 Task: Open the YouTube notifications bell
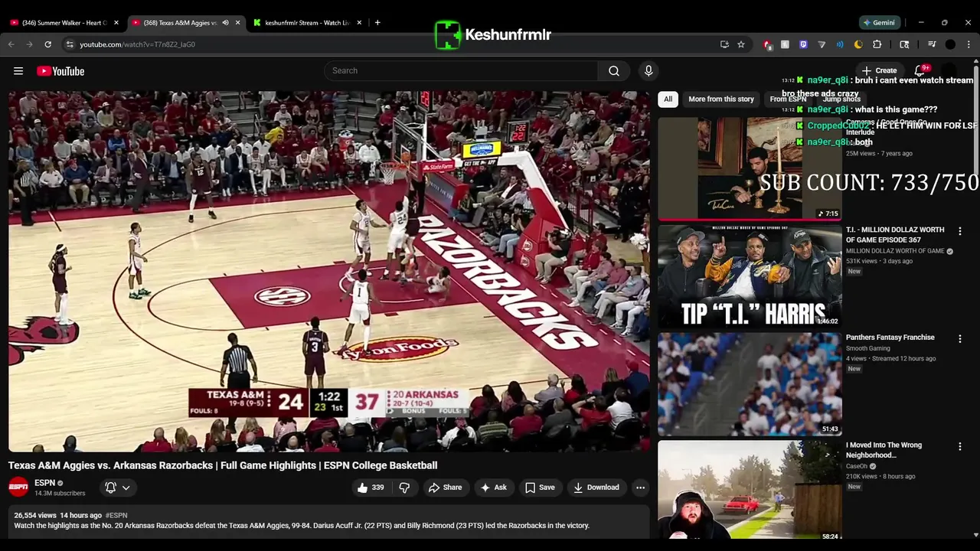(x=920, y=71)
